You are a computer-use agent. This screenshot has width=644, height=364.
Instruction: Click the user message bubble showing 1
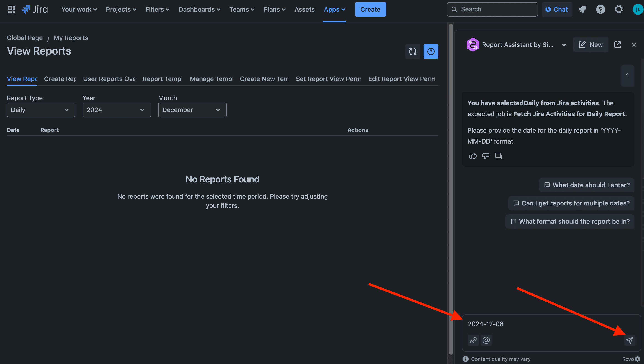coord(627,76)
